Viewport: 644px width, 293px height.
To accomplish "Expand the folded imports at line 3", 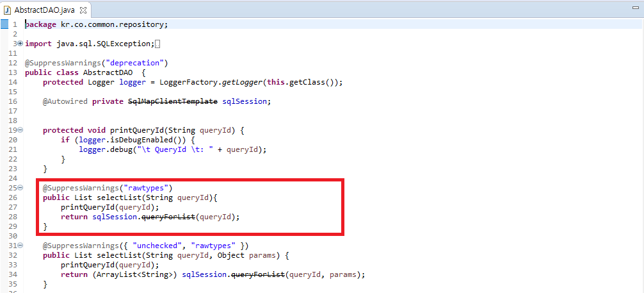I will tap(20, 44).
